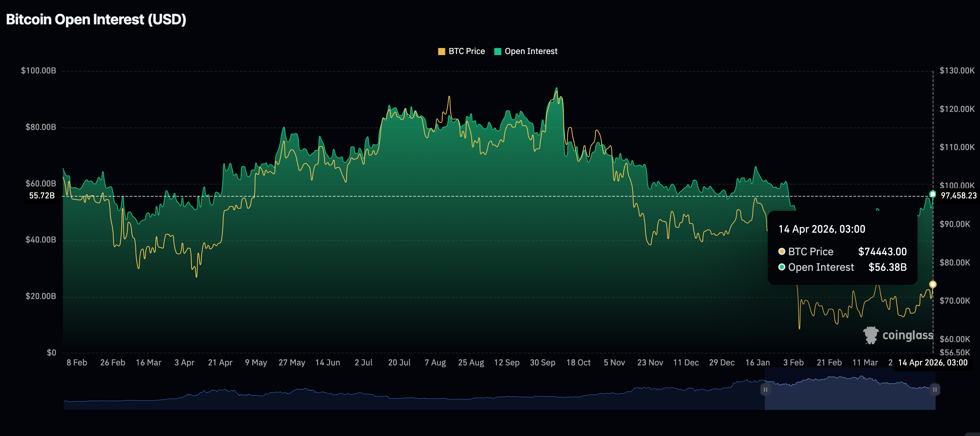
Task: Click the 97,458.23 right axis crosshair label
Action: point(958,196)
